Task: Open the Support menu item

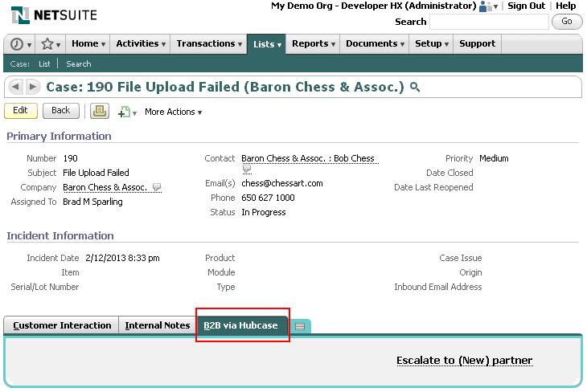Action: coord(478,43)
